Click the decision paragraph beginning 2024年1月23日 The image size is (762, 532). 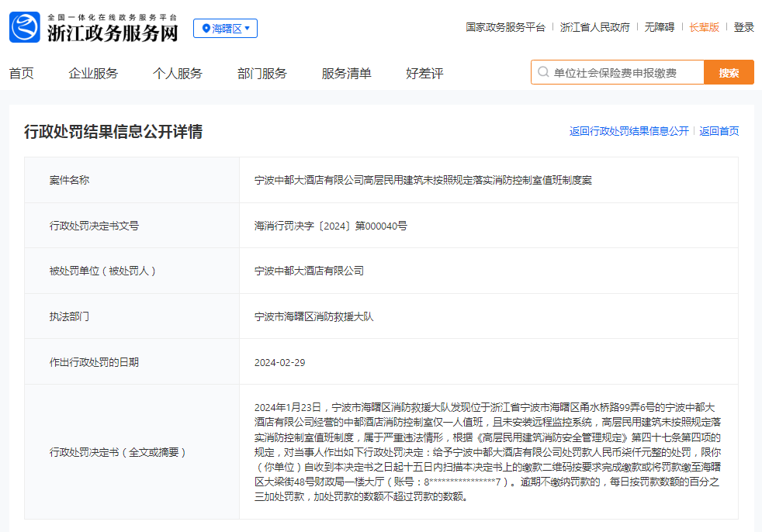[x=487, y=452]
